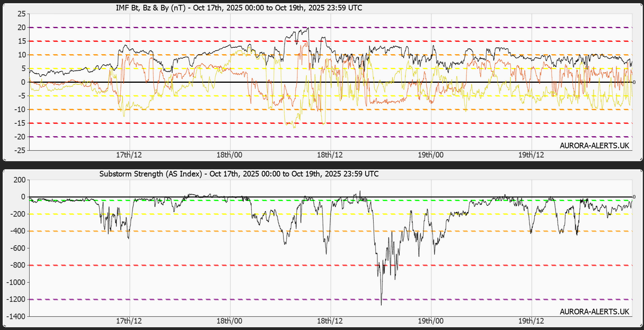The height and width of the screenshot is (330, 644).
Task: Select the 19th/12 time label on the Substorm chart
Action: click(531, 321)
